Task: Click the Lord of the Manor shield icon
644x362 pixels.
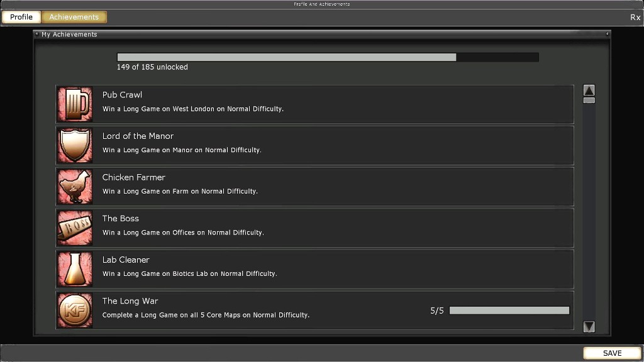Action: click(75, 146)
